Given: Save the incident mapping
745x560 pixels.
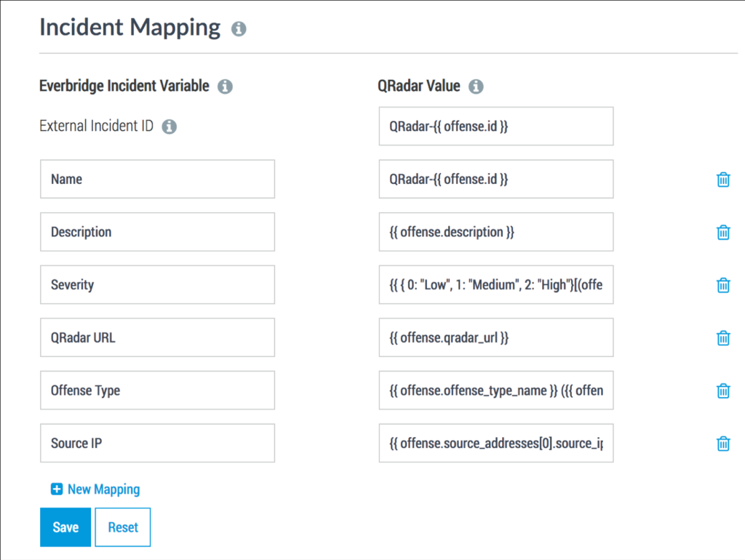Looking at the screenshot, I should [x=65, y=527].
